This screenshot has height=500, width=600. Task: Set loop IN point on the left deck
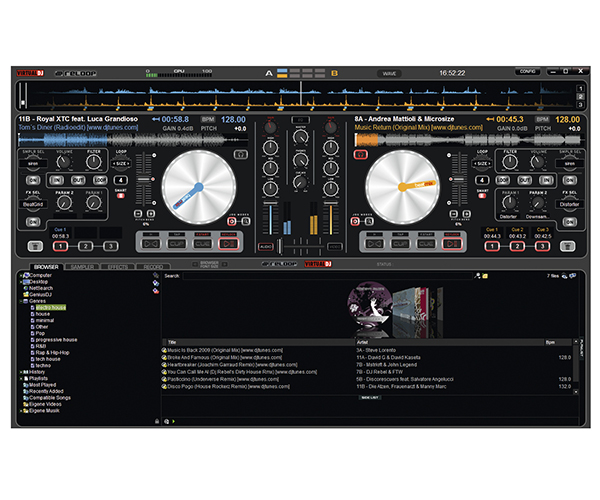click(57, 180)
